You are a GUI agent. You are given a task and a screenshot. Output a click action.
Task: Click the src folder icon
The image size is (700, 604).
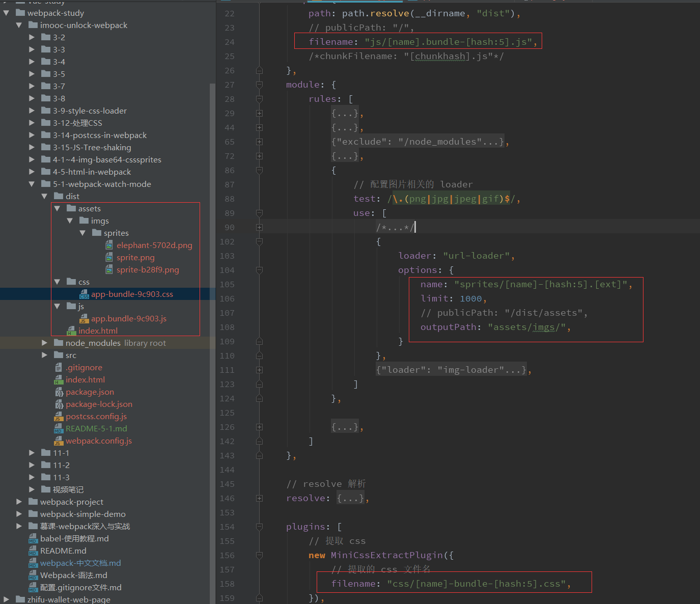pyautogui.click(x=59, y=355)
